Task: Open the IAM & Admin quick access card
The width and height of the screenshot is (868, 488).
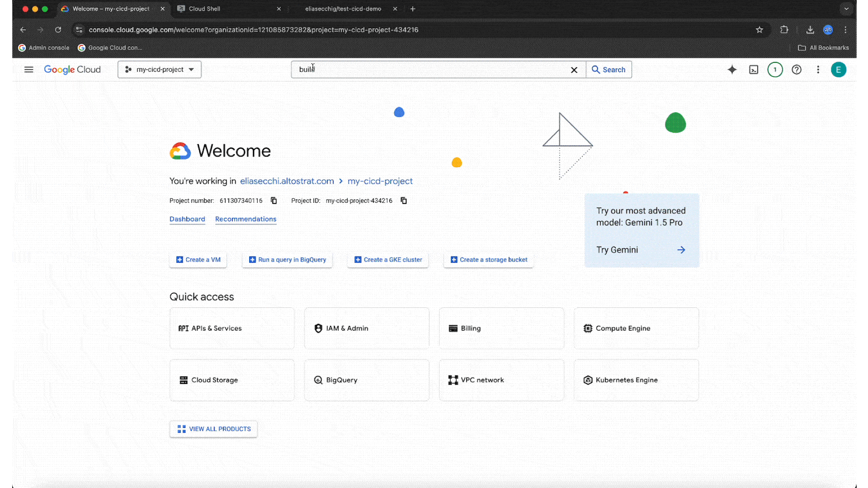Action: click(x=367, y=328)
